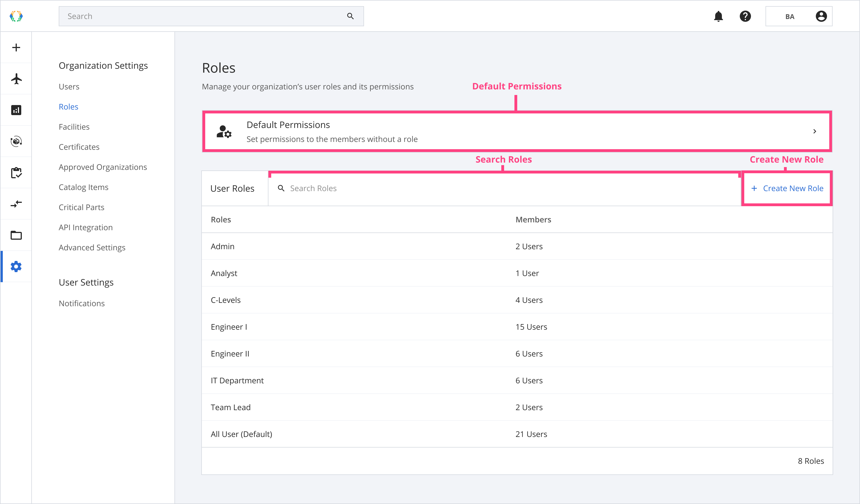Open Facilities settings
The height and width of the screenshot is (504, 860).
point(74,127)
